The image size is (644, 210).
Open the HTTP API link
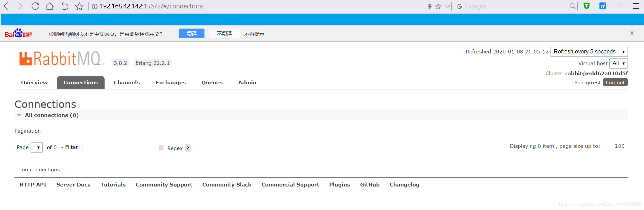[x=33, y=185]
